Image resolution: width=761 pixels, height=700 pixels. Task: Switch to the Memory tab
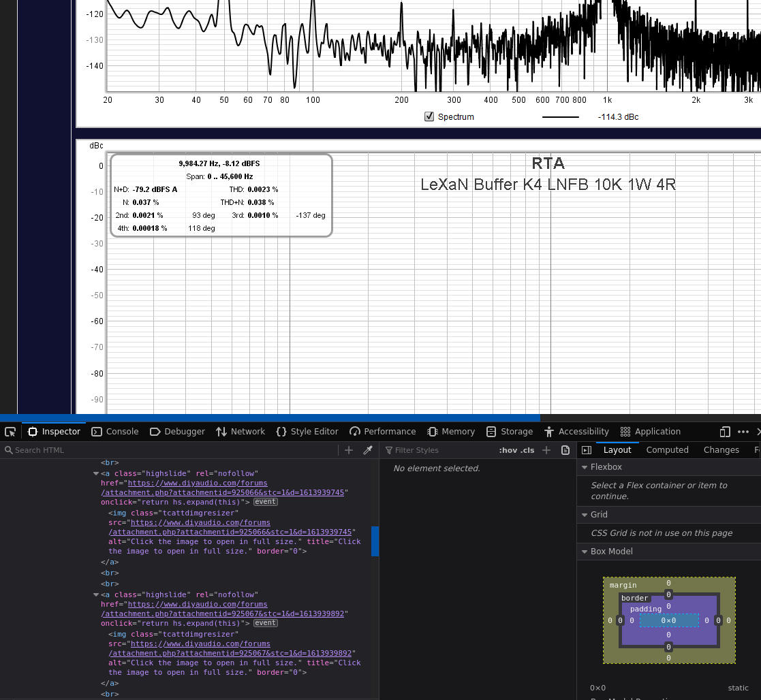(451, 432)
